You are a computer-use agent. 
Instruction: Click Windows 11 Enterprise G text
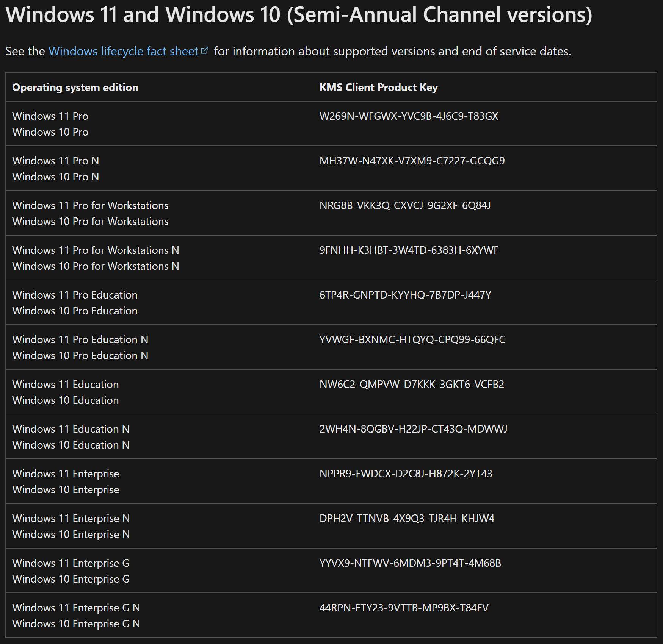click(71, 563)
